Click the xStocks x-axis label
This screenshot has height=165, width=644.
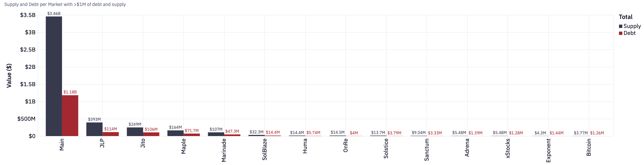click(508, 148)
